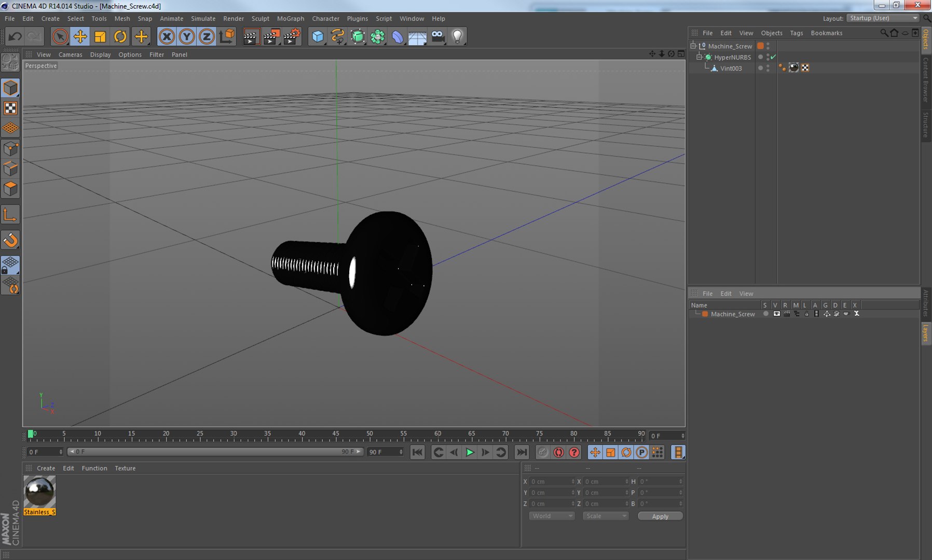This screenshot has height=560, width=932.
Task: Click the timeline preview range slider
Action: click(x=215, y=452)
